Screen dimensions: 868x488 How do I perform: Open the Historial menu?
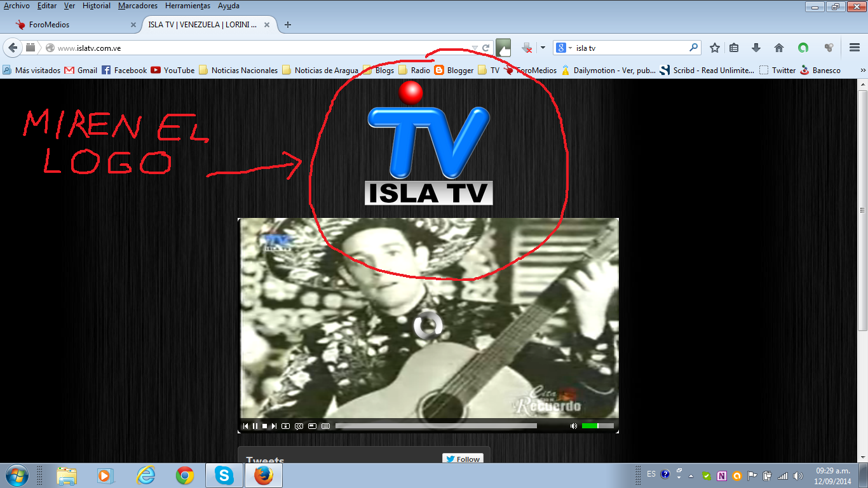pyautogui.click(x=97, y=6)
